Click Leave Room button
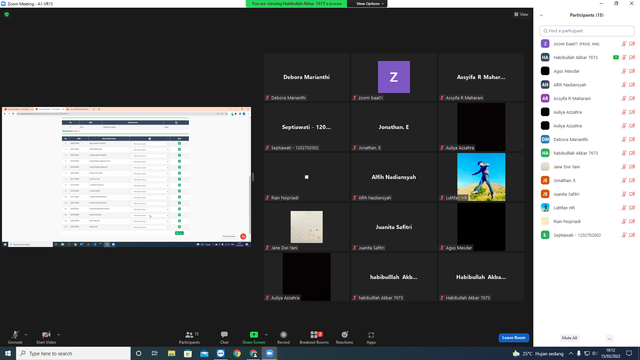640x360 pixels. point(513,338)
